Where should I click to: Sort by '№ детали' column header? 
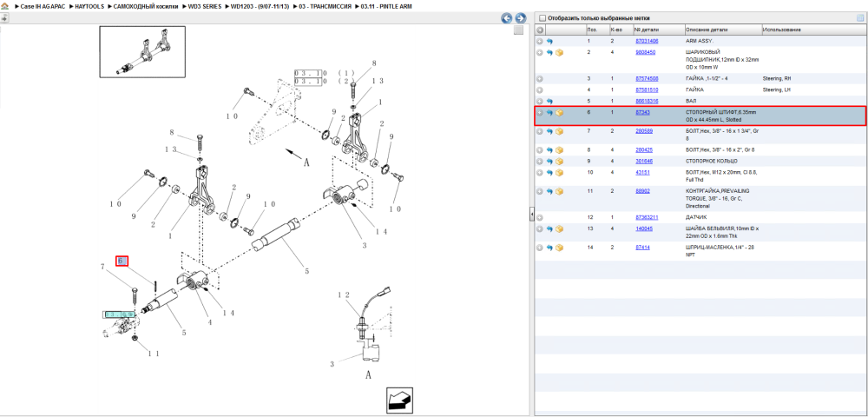coord(646,30)
